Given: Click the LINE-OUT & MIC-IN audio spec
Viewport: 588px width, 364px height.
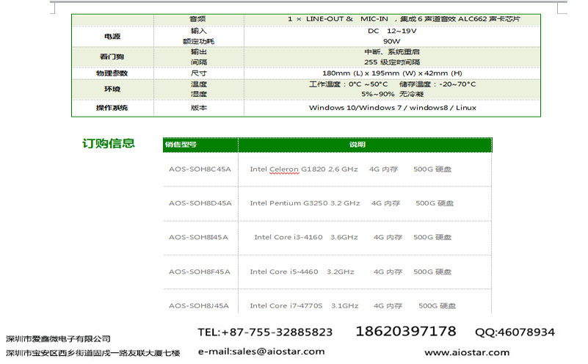Looking at the screenshot, I should (x=404, y=19).
